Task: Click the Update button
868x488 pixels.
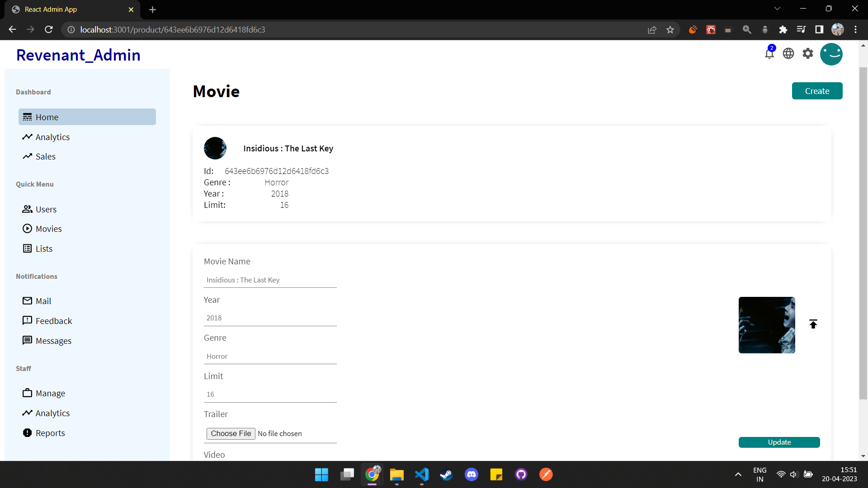Action: pos(779,442)
